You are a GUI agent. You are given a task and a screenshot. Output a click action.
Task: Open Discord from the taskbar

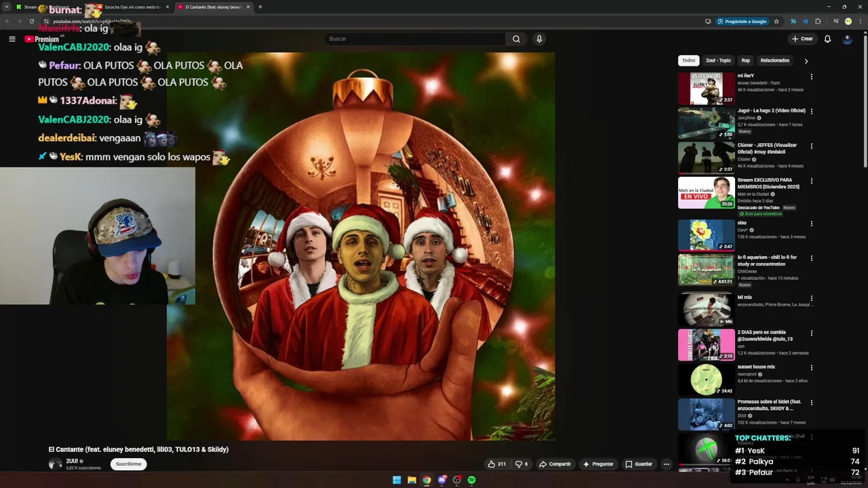pos(441,480)
